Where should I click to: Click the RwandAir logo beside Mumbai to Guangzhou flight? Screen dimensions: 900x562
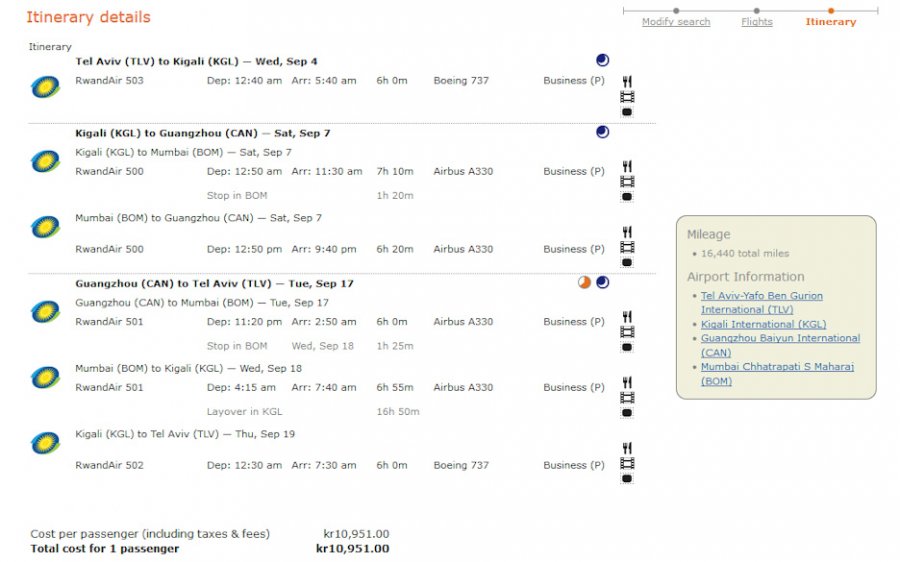[x=45, y=227]
